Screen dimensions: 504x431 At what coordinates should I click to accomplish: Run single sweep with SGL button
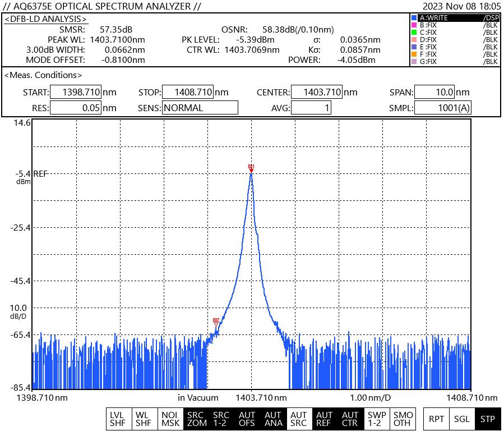pyautogui.click(x=462, y=419)
